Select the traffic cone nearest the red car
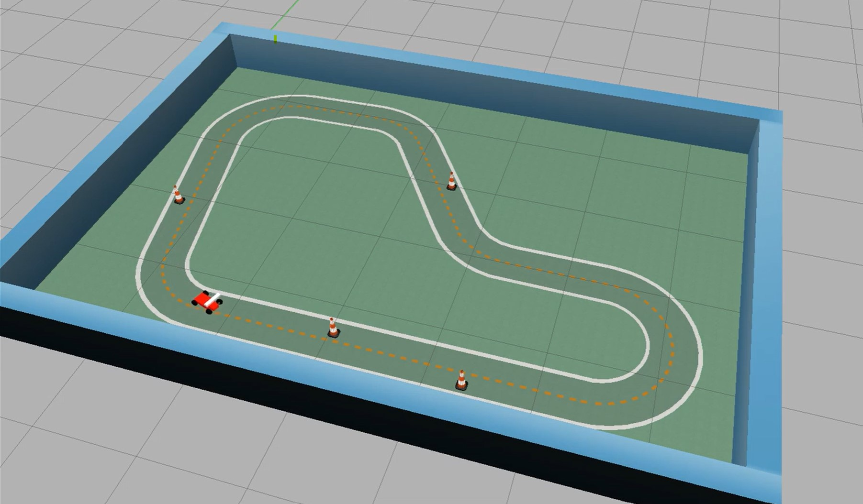 [x=334, y=329]
